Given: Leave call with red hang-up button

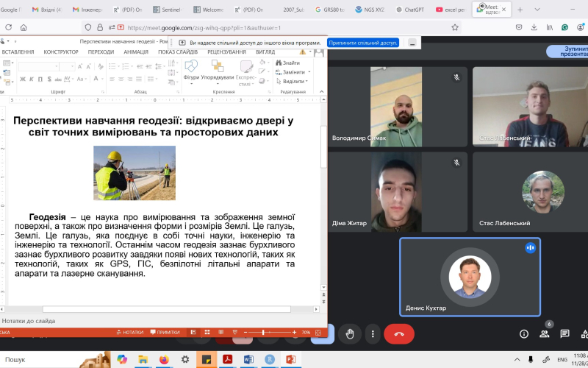Looking at the screenshot, I should click(x=399, y=334).
